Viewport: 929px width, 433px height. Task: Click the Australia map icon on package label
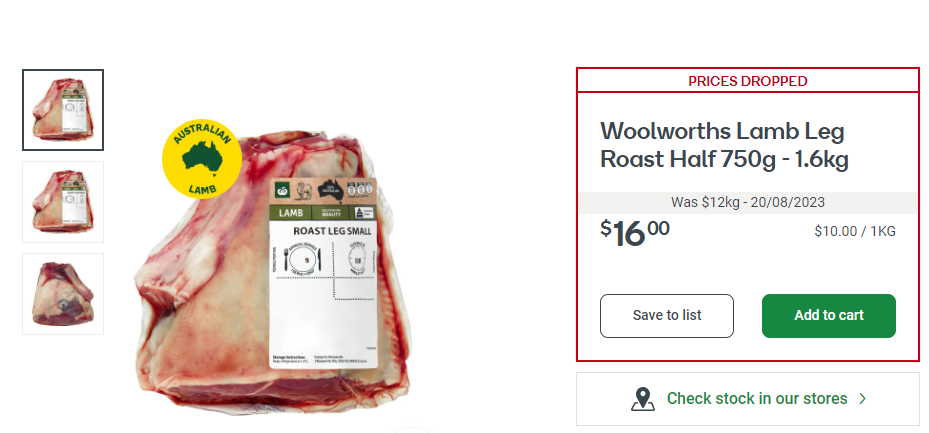coord(331,190)
